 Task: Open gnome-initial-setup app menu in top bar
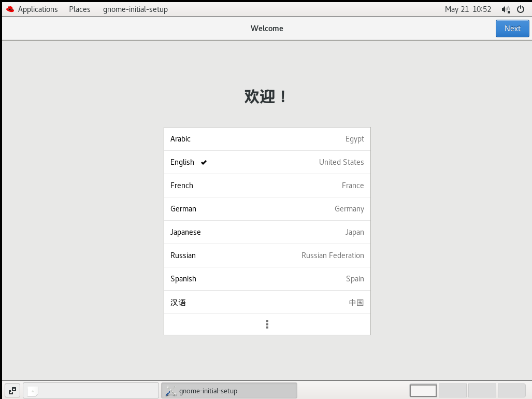click(x=135, y=9)
